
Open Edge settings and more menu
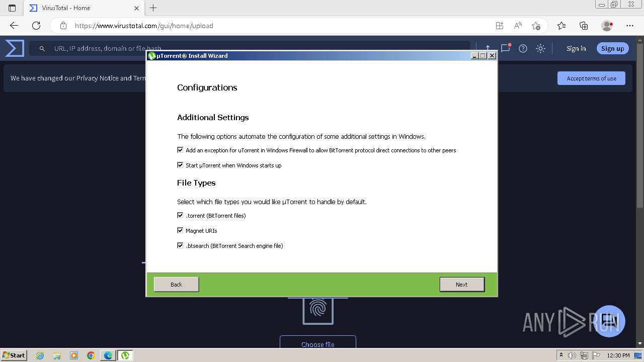pyautogui.click(x=630, y=26)
